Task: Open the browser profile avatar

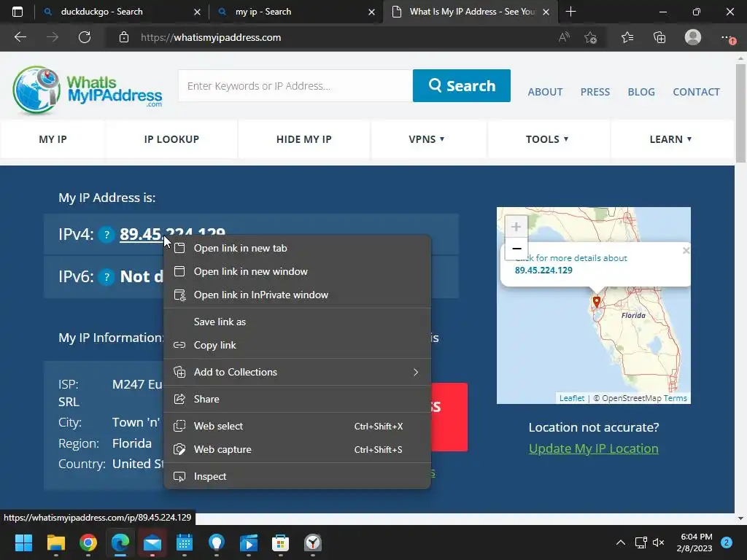Action: [x=693, y=37]
